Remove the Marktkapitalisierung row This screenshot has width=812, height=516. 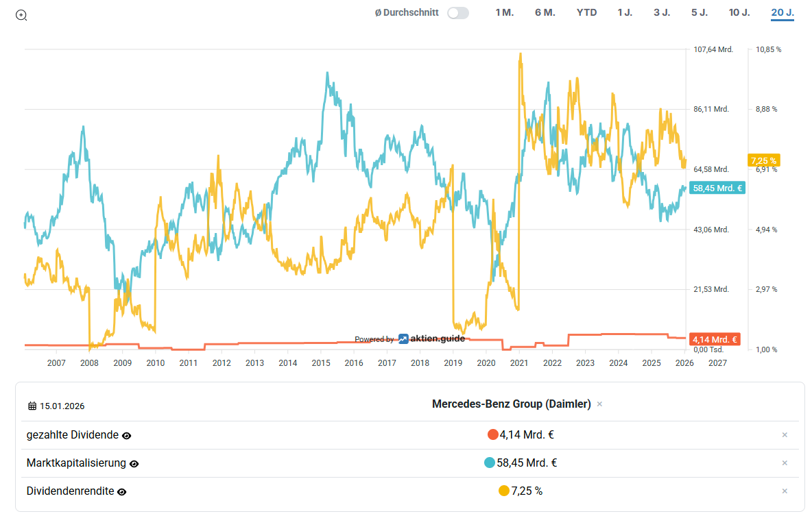tap(785, 463)
